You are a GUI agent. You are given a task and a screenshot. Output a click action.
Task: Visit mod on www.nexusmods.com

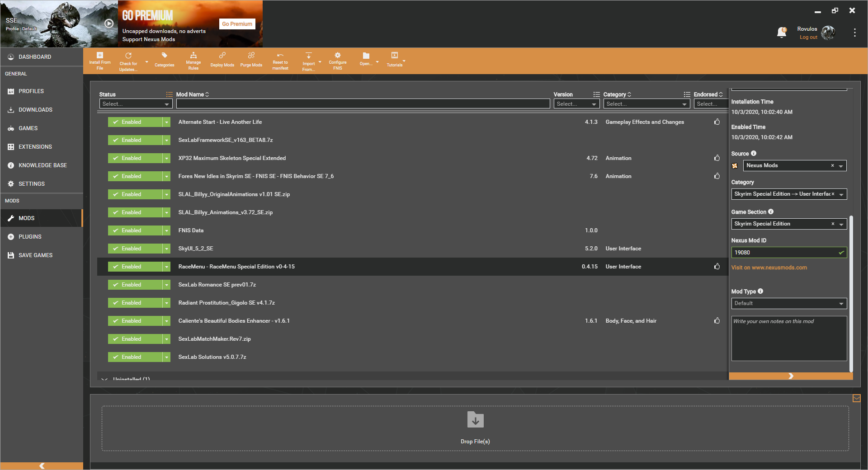[x=769, y=268]
